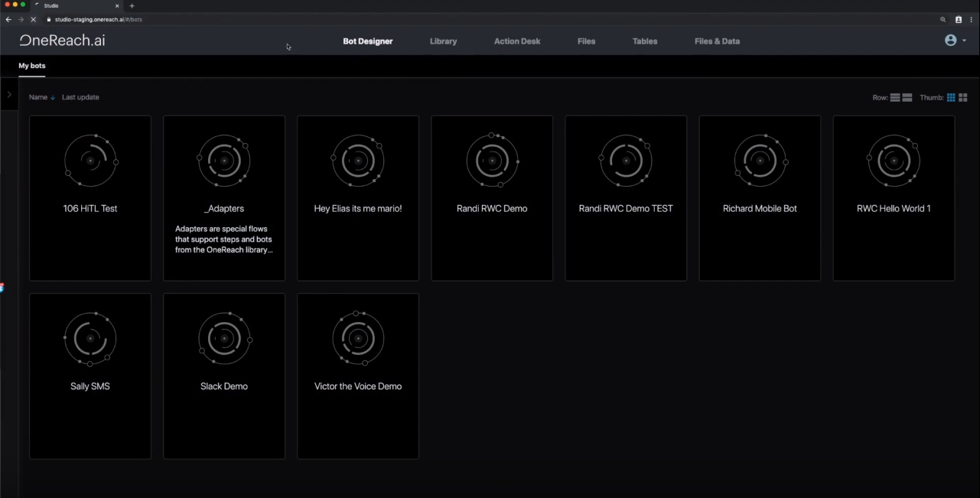The width and height of the screenshot is (980, 498).
Task: Select the My bots tab
Action: click(x=32, y=67)
